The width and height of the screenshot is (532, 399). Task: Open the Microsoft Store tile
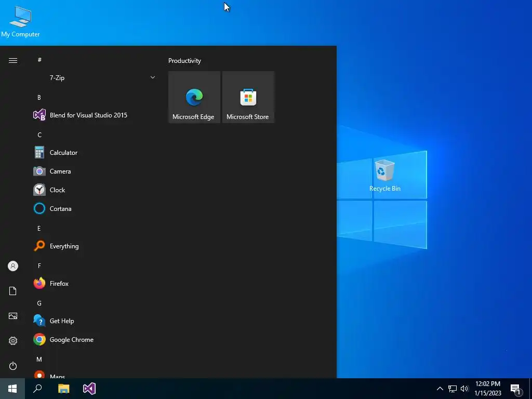tap(248, 97)
